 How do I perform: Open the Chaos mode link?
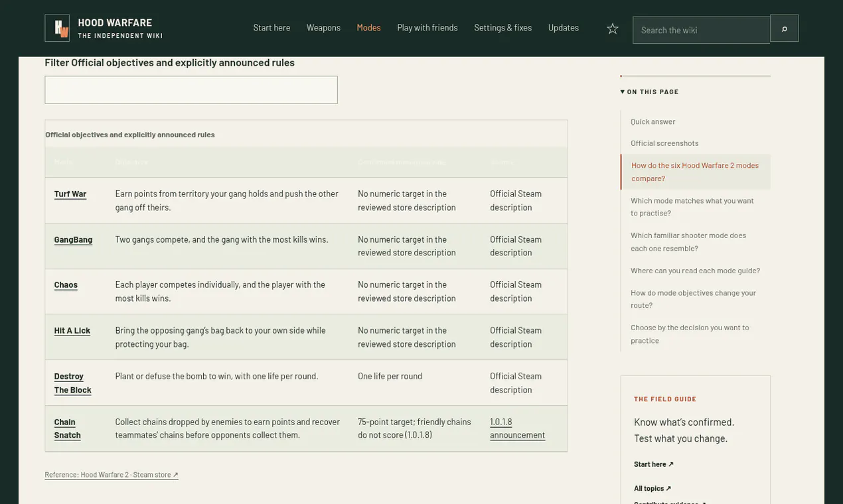(x=66, y=284)
